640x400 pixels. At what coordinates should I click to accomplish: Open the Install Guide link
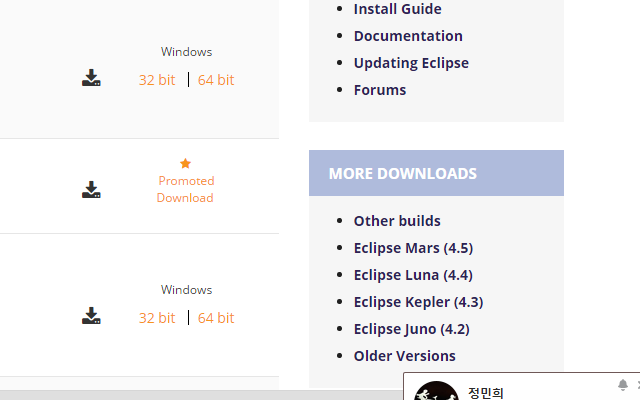(x=398, y=9)
